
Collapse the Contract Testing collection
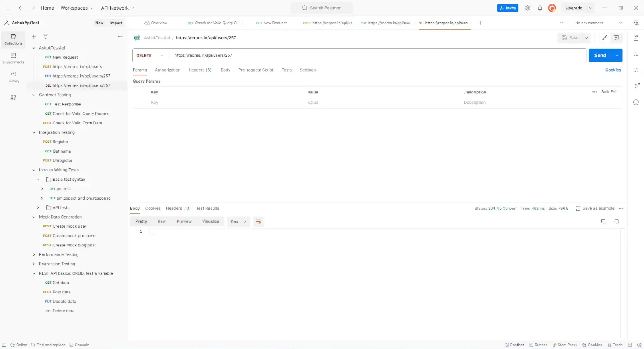coord(34,95)
